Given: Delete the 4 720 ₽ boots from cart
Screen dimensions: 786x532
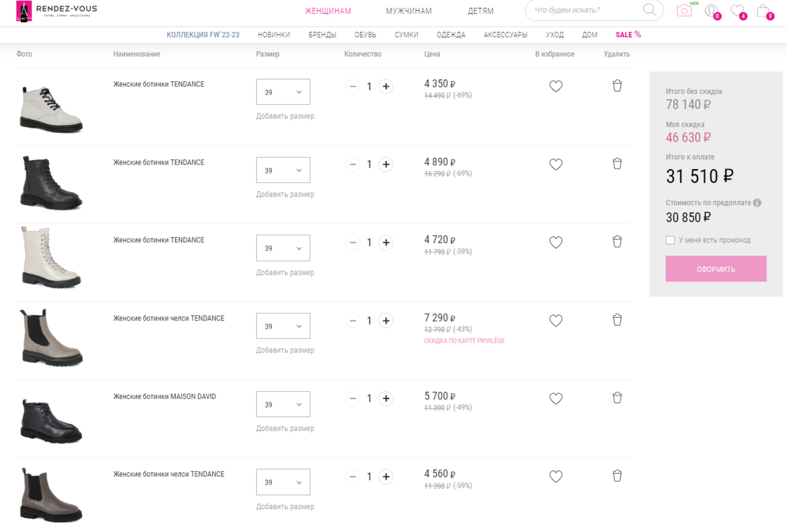Looking at the screenshot, I should [617, 242].
